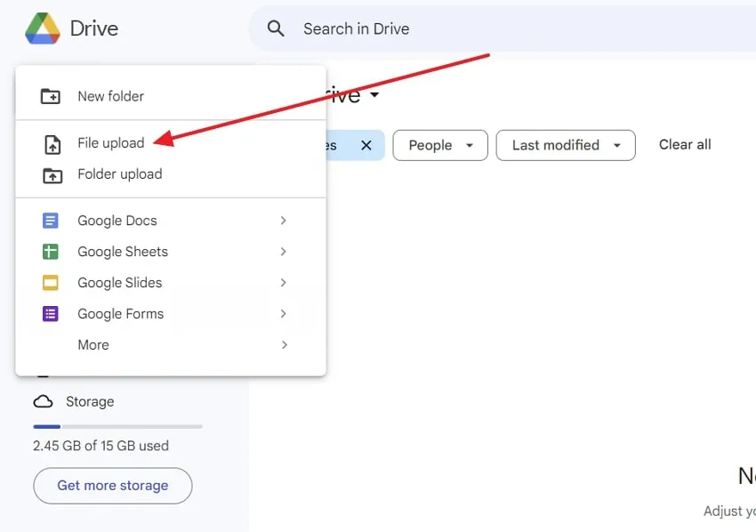Click the Google Slides icon

pyautogui.click(x=50, y=283)
